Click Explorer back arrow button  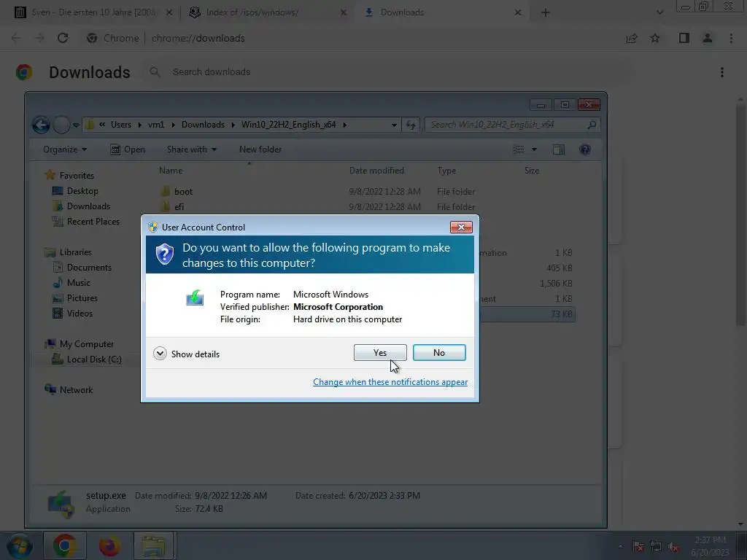[41, 125]
